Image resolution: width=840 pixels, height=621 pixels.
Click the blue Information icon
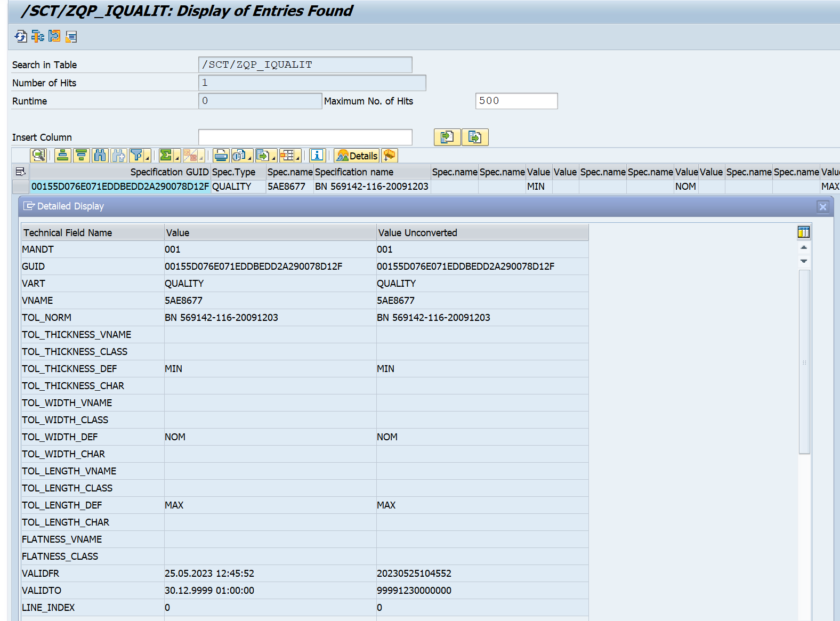click(x=317, y=155)
